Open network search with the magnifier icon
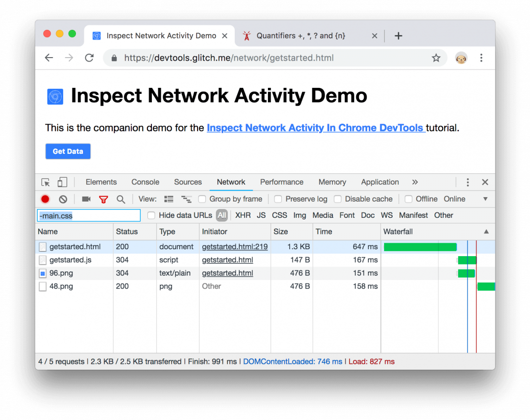This screenshot has height=420, width=530. pyautogui.click(x=121, y=199)
